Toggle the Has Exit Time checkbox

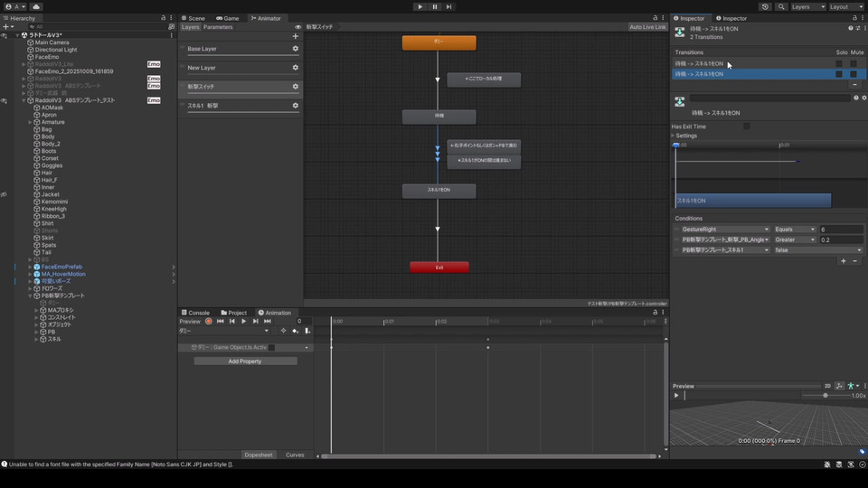click(x=746, y=127)
